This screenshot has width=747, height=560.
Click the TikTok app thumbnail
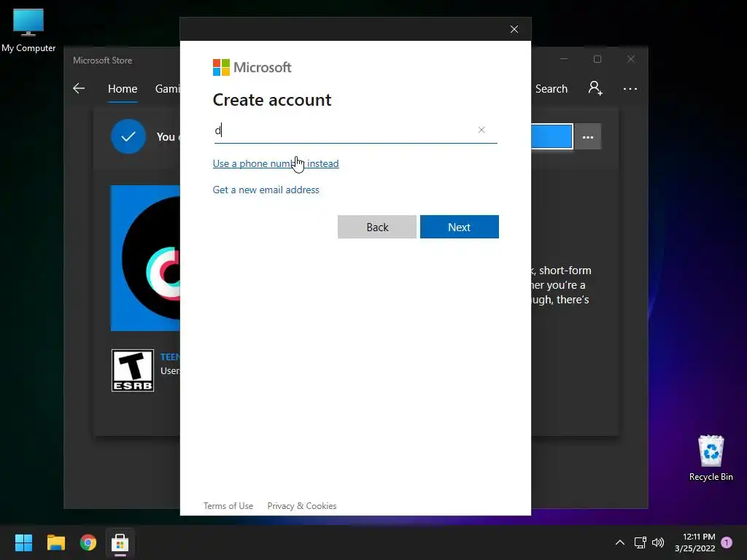click(x=145, y=257)
